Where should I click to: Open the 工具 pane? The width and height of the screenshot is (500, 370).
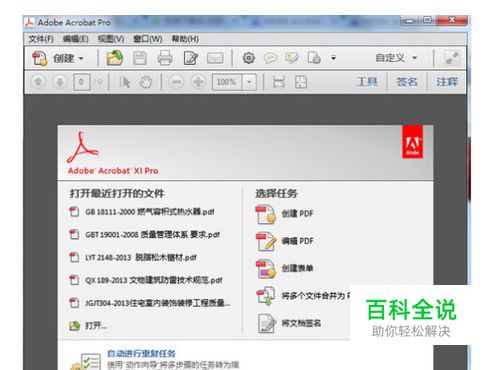point(367,82)
